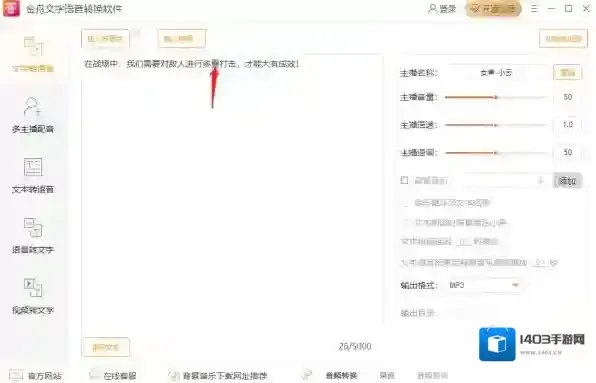The width and height of the screenshot is (596, 383).
Task: Open the 视频转文字 sidebar tool
Action: pyautogui.click(x=33, y=296)
